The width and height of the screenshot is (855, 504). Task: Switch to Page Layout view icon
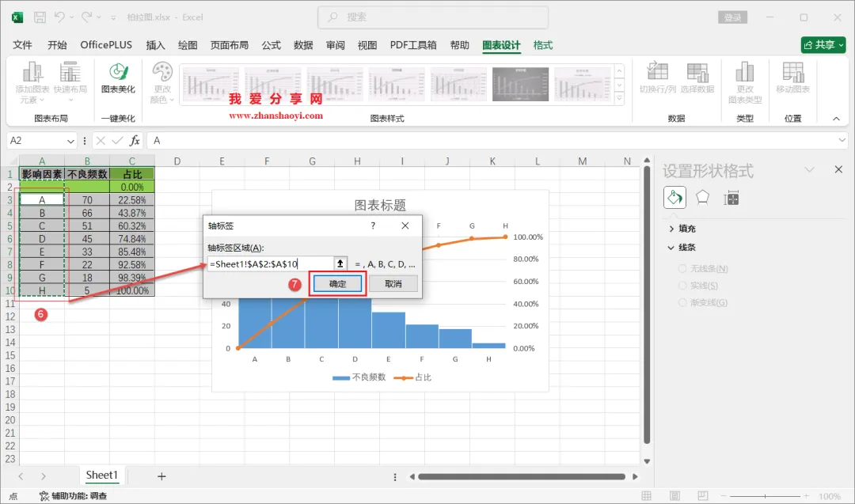tap(674, 496)
